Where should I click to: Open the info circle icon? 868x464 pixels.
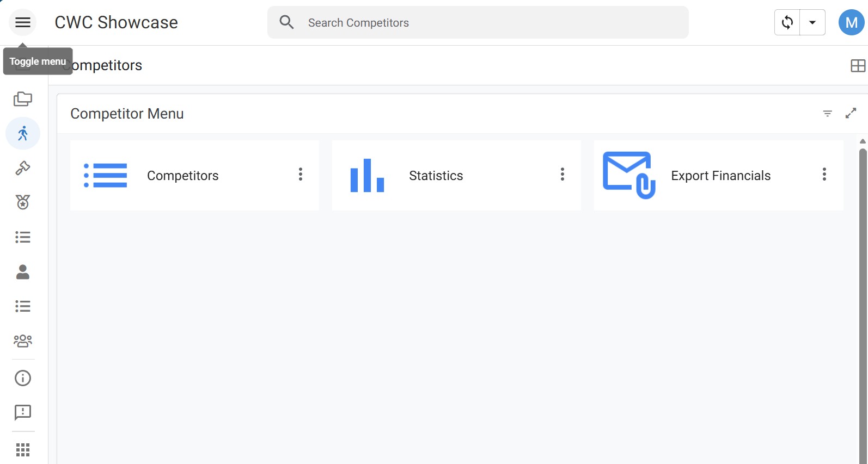[x=22, y=378]
